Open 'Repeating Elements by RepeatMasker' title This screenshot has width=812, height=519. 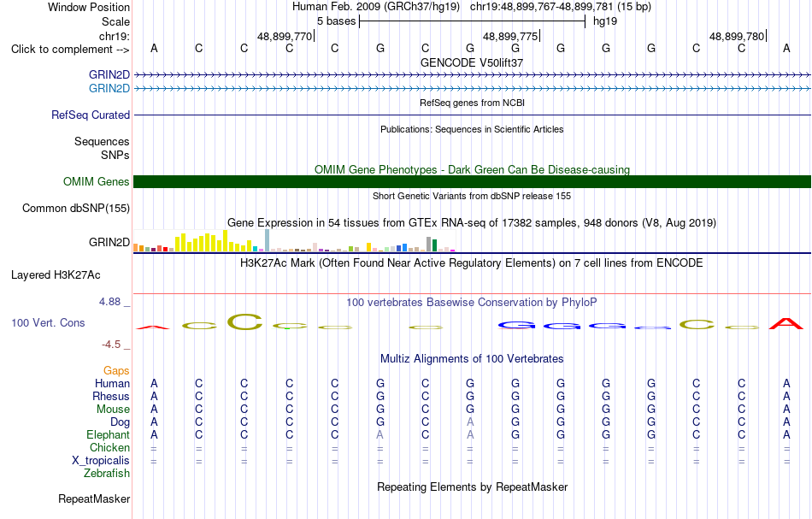coord(472,487)
